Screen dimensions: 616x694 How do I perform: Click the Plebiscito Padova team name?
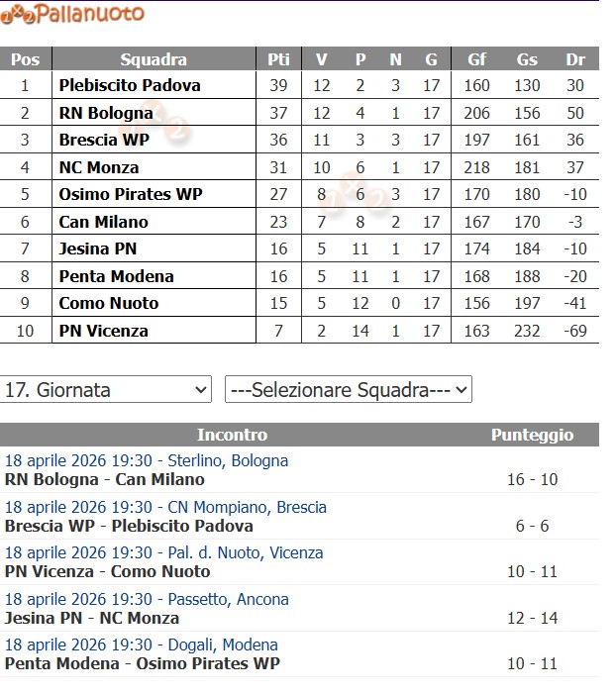coord(129,85)
